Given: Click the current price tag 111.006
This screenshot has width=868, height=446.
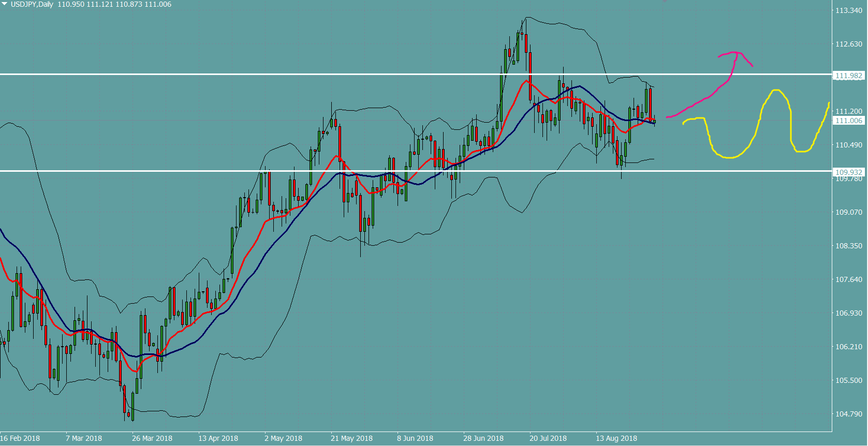Looking at the screenshot, I should (x=849, y=121).
